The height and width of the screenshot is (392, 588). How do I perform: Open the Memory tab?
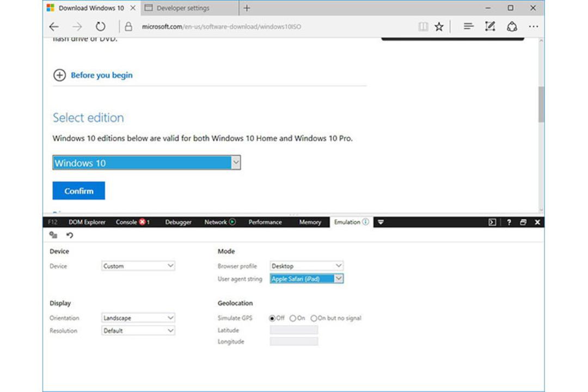click(x=310, y=222)
